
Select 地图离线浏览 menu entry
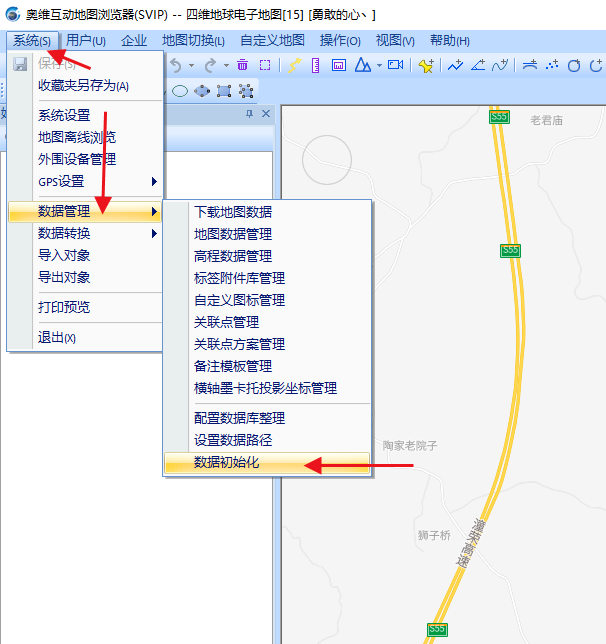point(85,137)
